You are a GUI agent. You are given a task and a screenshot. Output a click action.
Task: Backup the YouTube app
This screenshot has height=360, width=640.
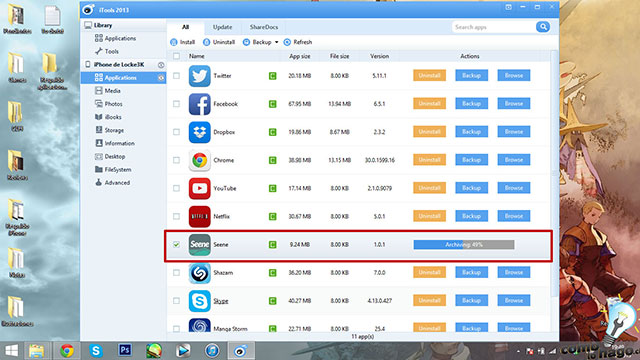(x=471, y=188)
